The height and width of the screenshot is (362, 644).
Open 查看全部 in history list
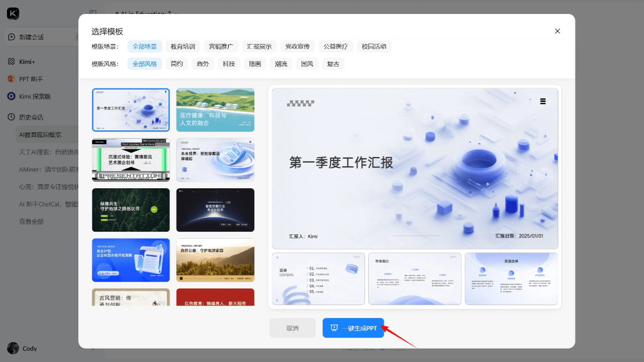pyautogui.click(x=31, y=221)
